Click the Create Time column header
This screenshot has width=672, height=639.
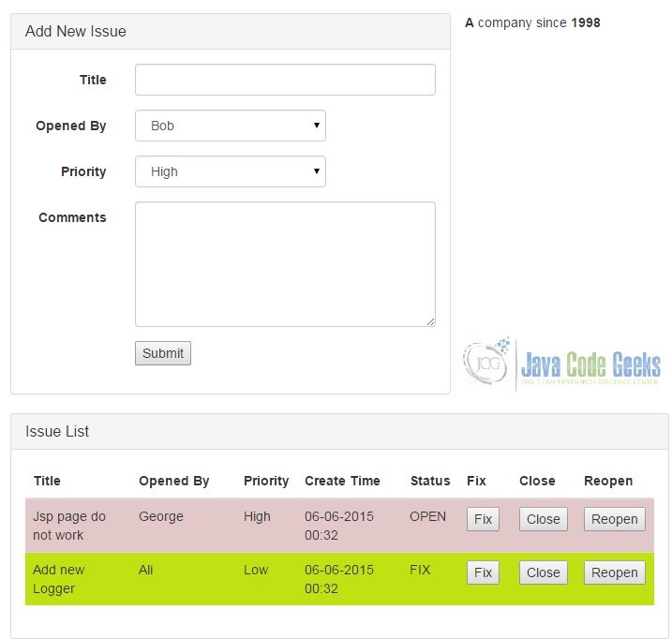coord(342,481)
